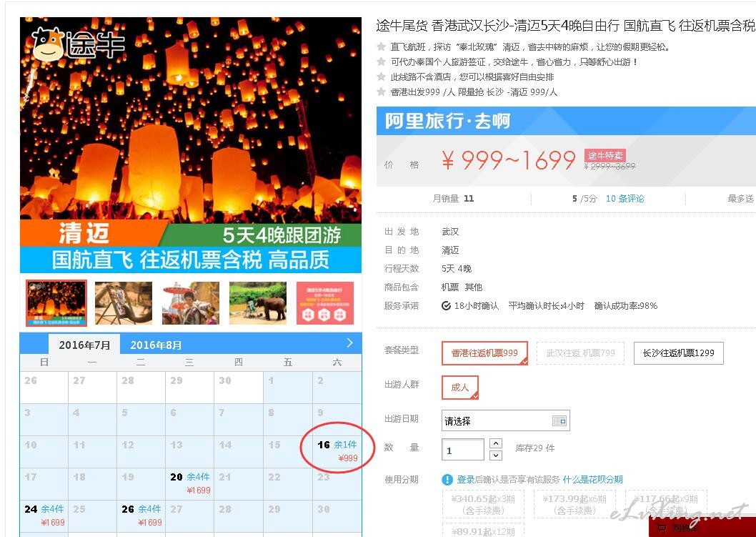Open the 请选择 travel date dropdown

(506, 420)
